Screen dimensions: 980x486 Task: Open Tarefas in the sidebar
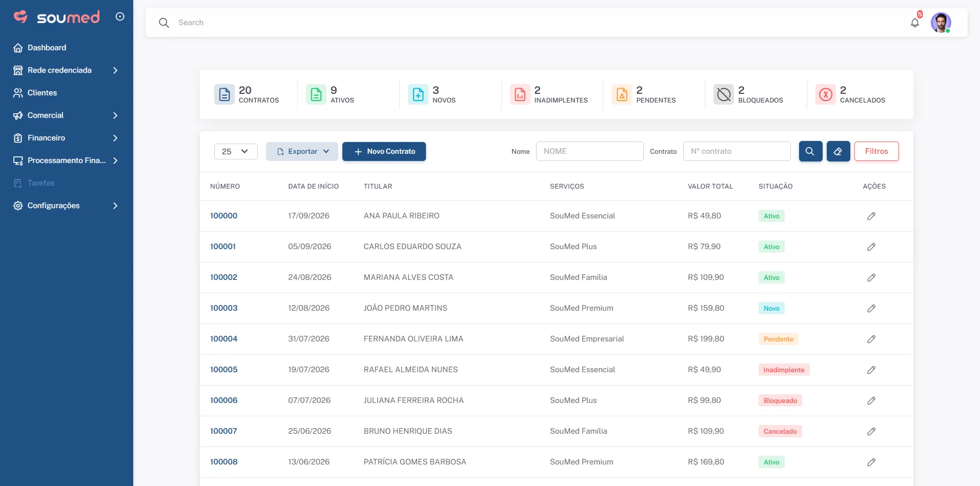67,183
